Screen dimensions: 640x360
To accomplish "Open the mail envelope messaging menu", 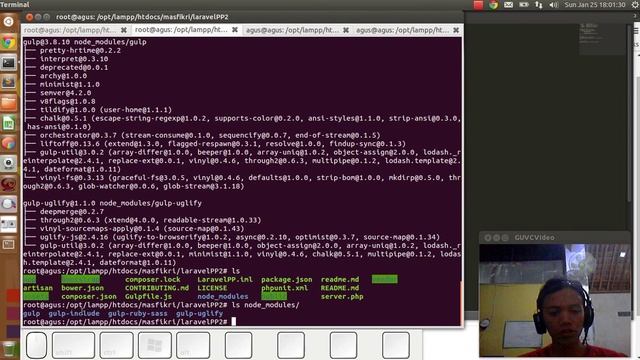I will pos(508,5).
